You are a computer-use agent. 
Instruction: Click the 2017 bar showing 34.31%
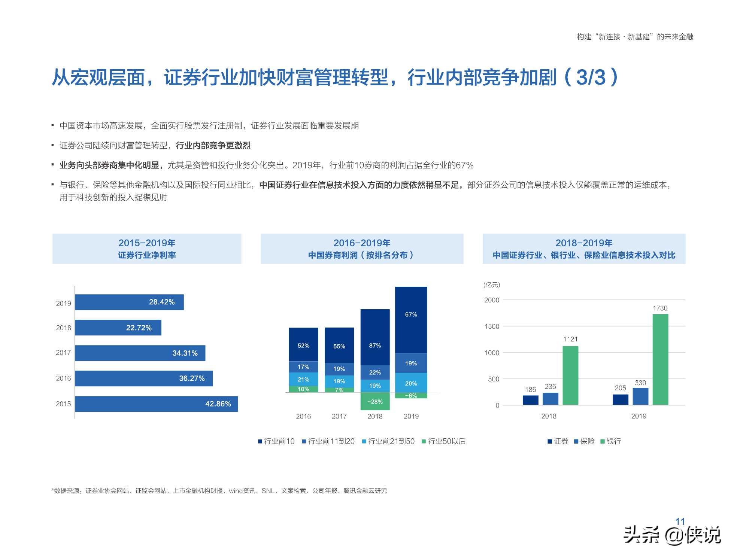tap(140, 353)
